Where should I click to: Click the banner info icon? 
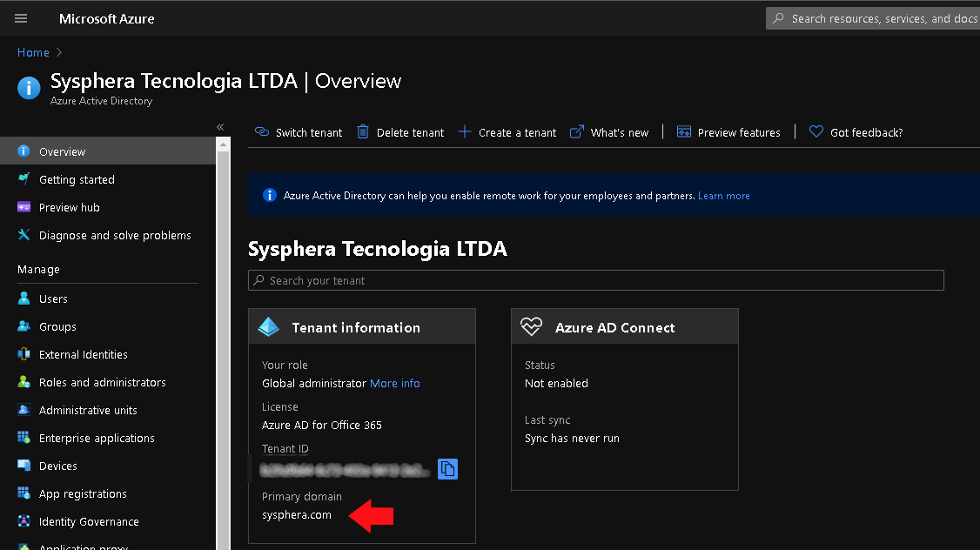(270, 195)
